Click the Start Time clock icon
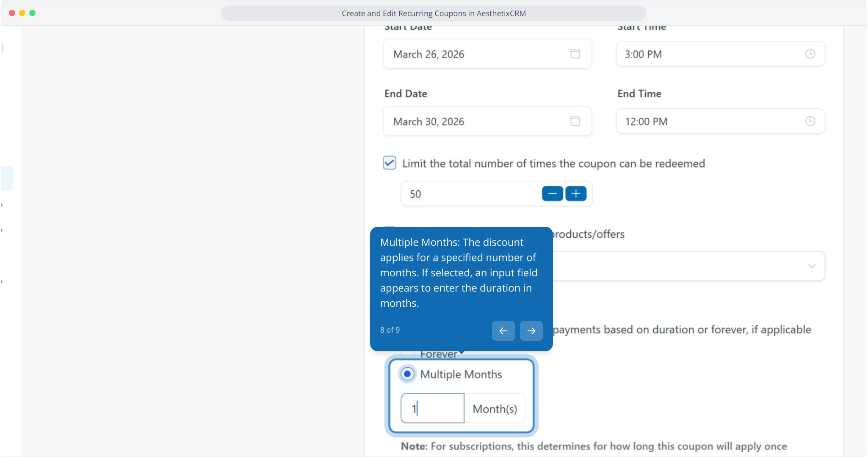This screenshot has height=457, width=868. pos(810,54)
